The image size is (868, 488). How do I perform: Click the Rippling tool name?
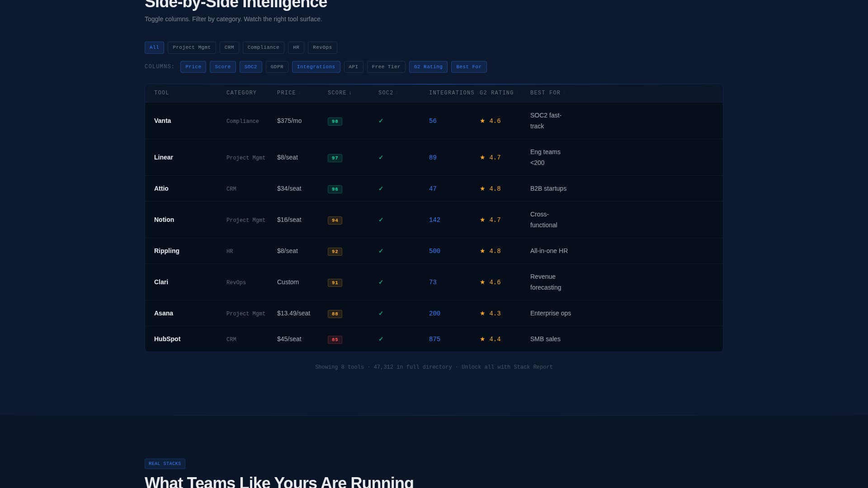[x=167, y=251]
